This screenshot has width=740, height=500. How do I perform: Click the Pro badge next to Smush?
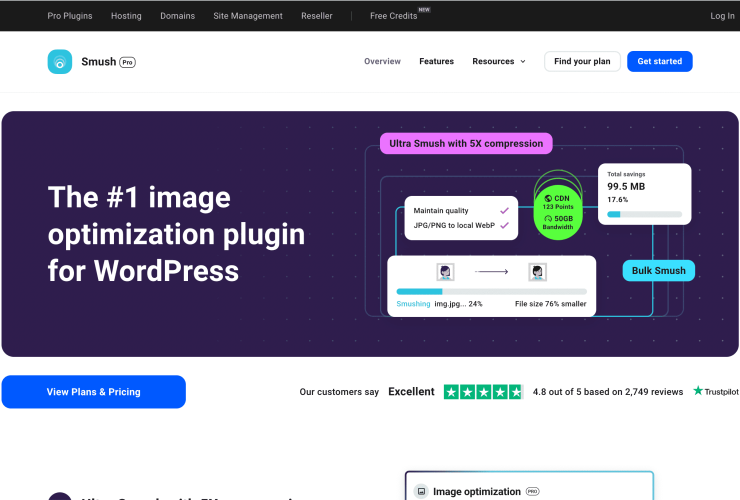(127, 62)
